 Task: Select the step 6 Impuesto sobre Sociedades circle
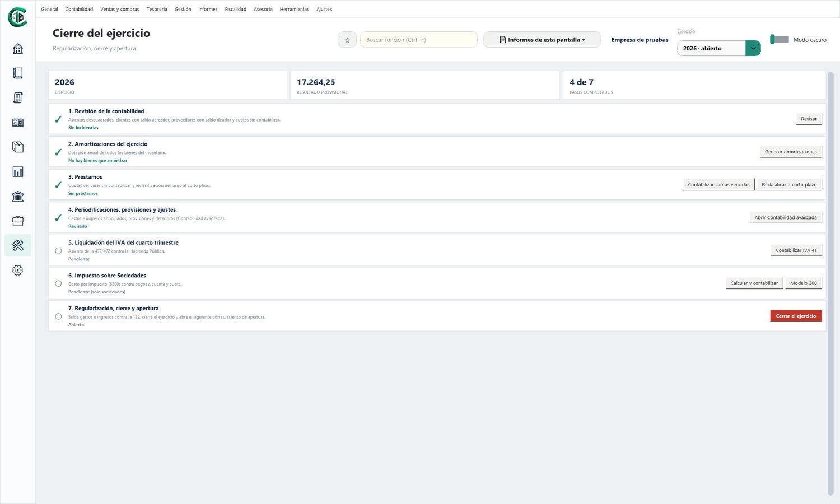coord(58,284)
